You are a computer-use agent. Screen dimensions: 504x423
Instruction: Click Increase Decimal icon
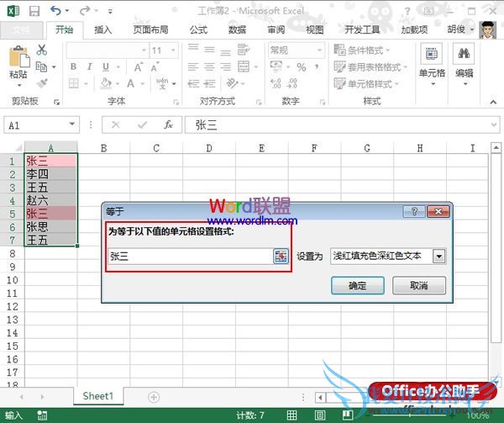[276, 83]
